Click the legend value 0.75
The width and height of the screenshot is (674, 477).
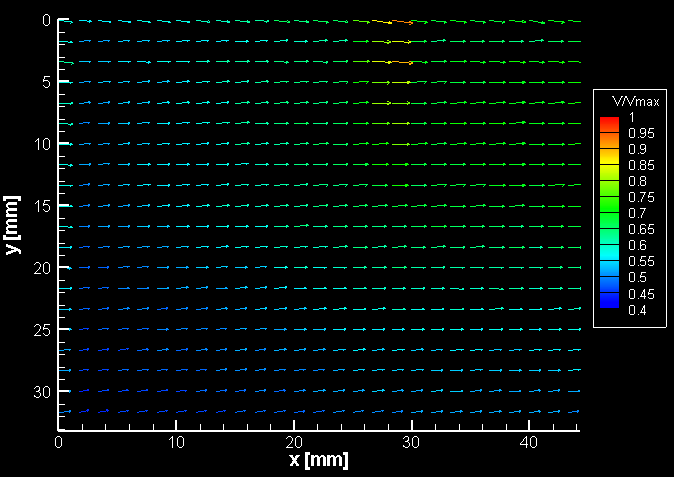click(641, 198)
